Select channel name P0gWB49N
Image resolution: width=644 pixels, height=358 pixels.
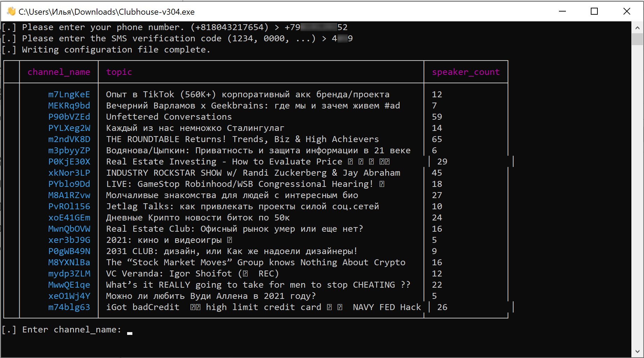(x=69, y=251)
